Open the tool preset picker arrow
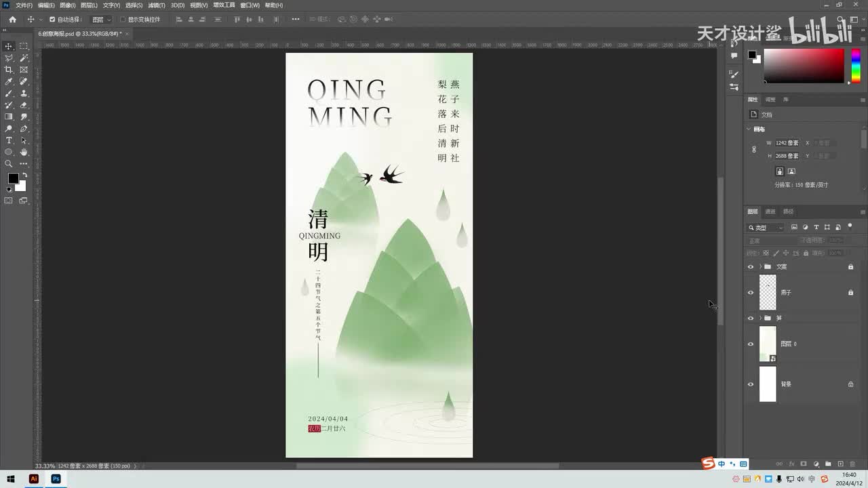 point(40,20)
